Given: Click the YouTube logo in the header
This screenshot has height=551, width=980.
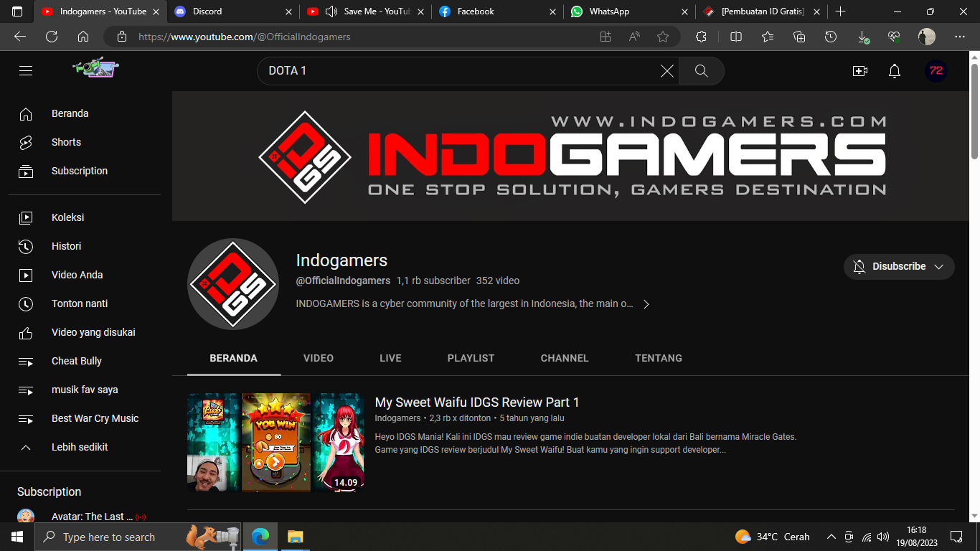Looking at the screenshot, I should [96, 68].
